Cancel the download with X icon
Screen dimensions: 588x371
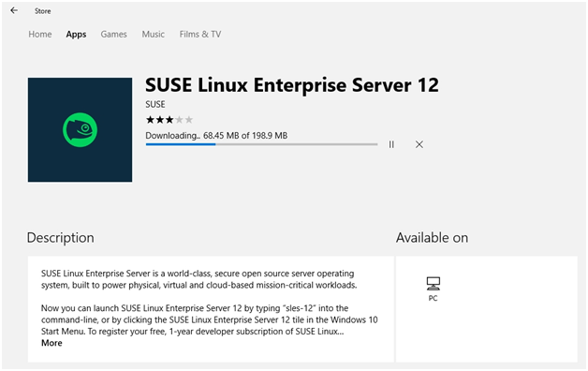(x=419, y=144)
